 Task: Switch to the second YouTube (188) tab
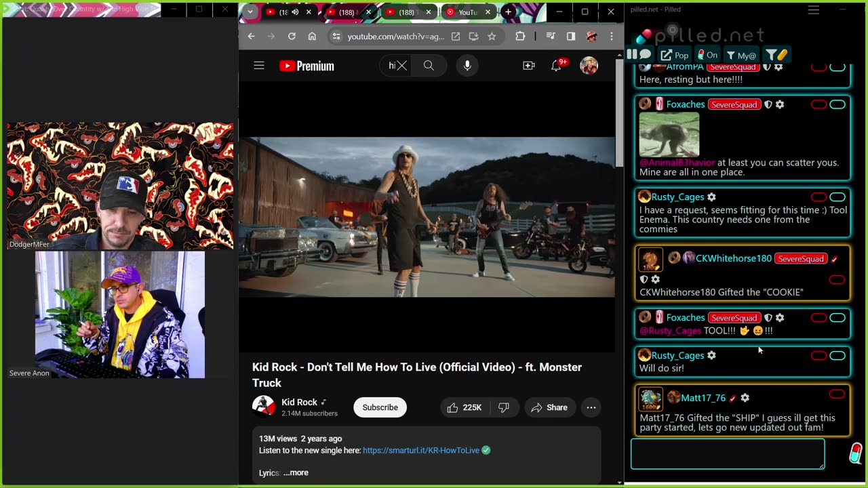(x=347, y=12)
